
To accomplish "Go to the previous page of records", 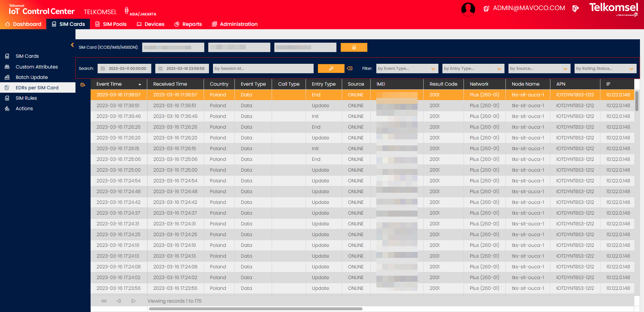I will coord(119,301).
